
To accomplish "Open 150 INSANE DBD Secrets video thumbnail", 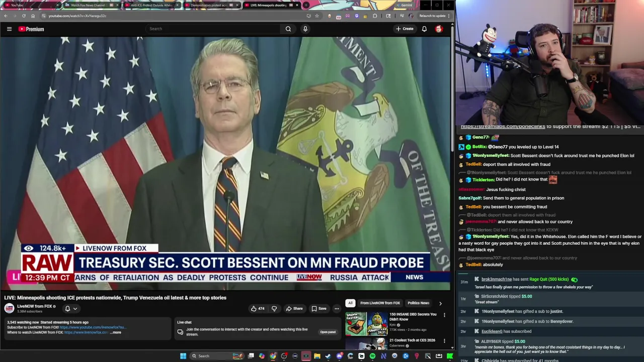I will click(x=366, y=324).
